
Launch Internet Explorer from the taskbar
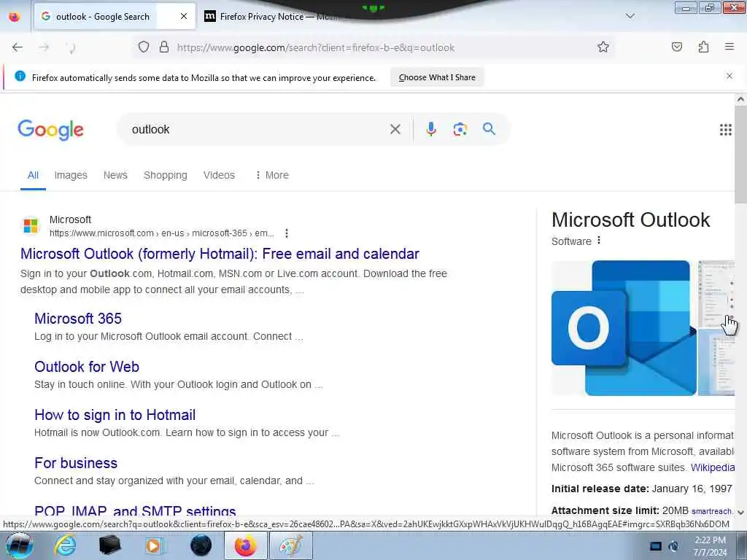point(65,545)
